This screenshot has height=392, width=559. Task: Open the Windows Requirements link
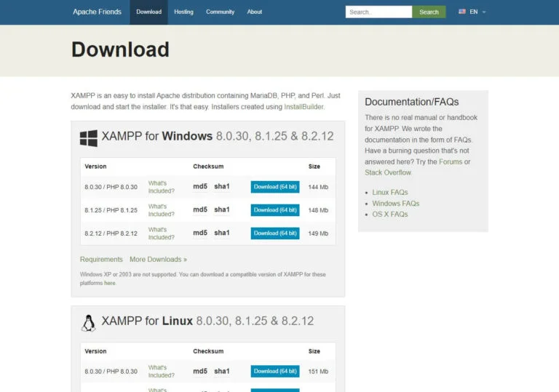(x=101, y=260)
